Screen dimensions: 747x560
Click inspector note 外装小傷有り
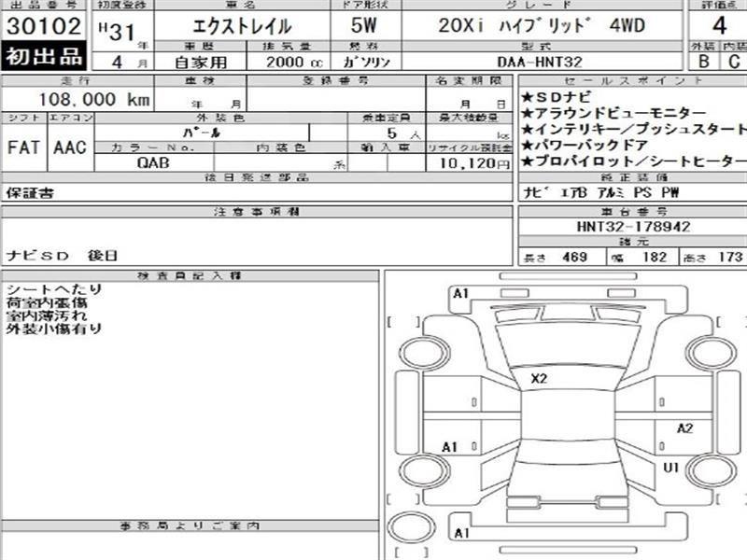tap(54, 328)
